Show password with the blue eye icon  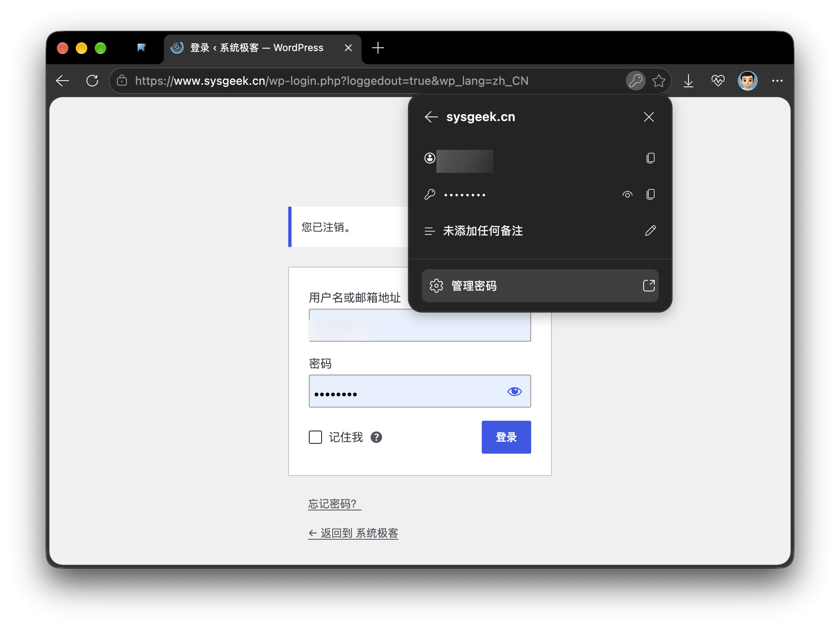point(515,391)
